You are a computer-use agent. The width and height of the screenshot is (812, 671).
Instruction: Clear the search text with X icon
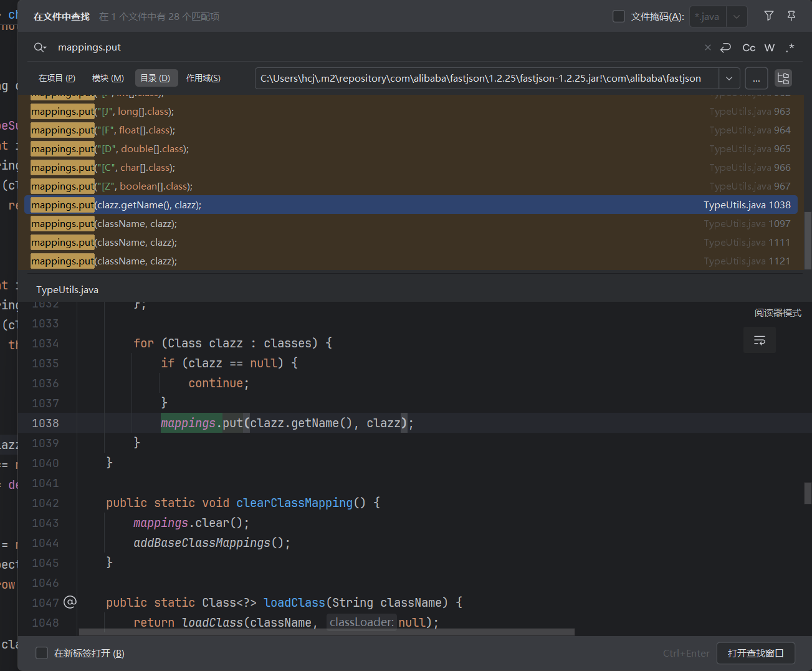pos(707,47)
